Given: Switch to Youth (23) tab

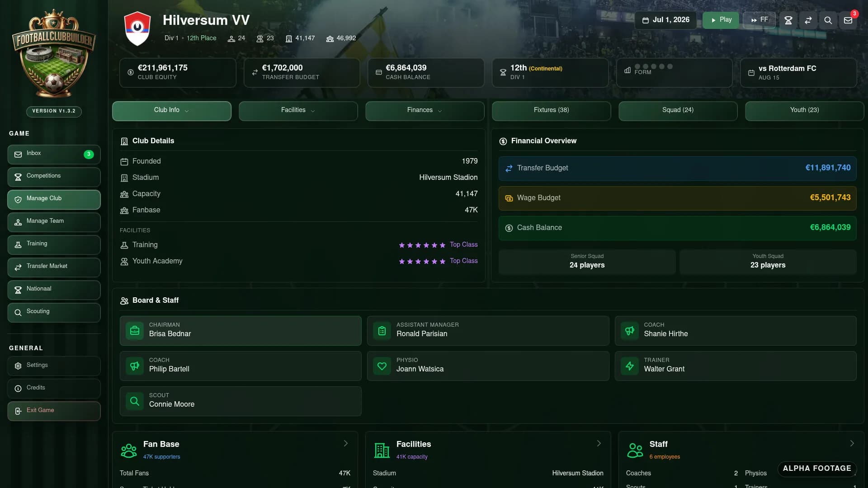Looking at the screenshot, I should 805,111.
